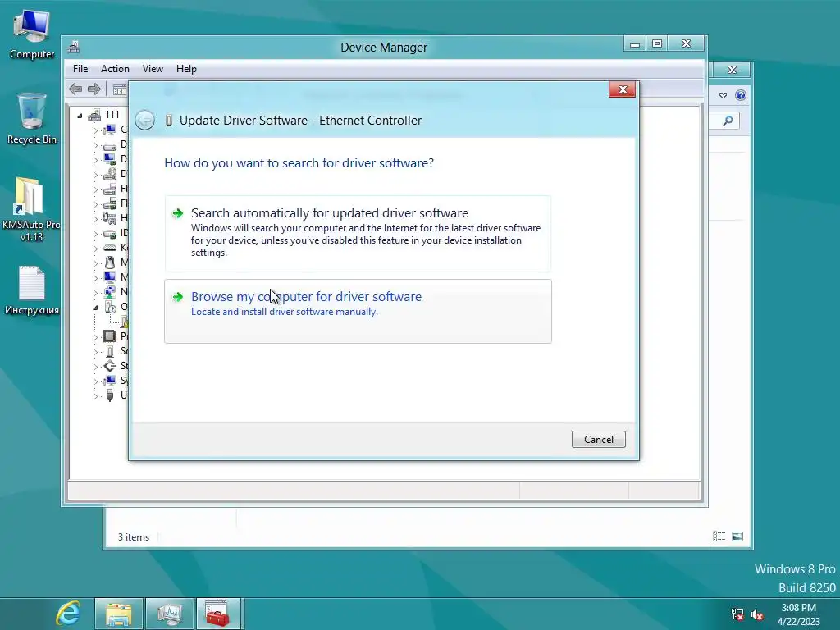Switch to the system monitor taskbar icon
This screenshot has width=840, height=630.
click(x=170, y=614)
